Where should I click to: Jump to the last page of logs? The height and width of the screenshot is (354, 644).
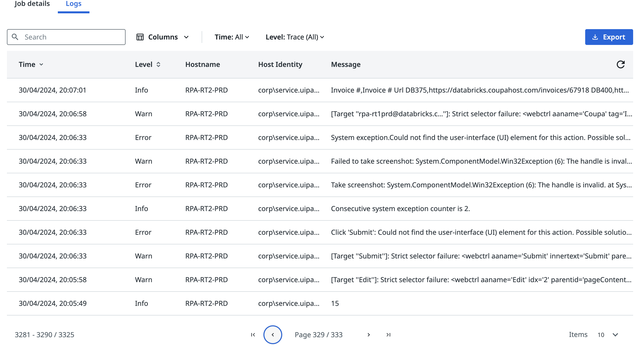click(388, 334)
